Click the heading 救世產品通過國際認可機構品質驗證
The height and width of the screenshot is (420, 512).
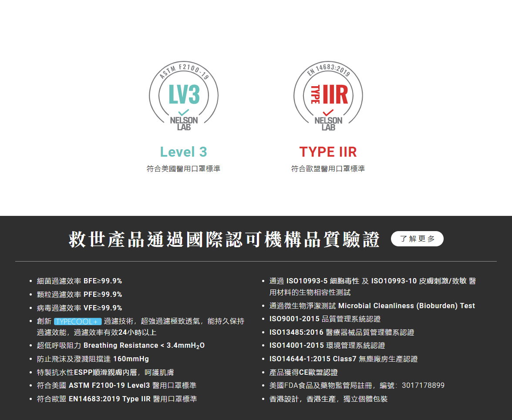coord(224,239)
